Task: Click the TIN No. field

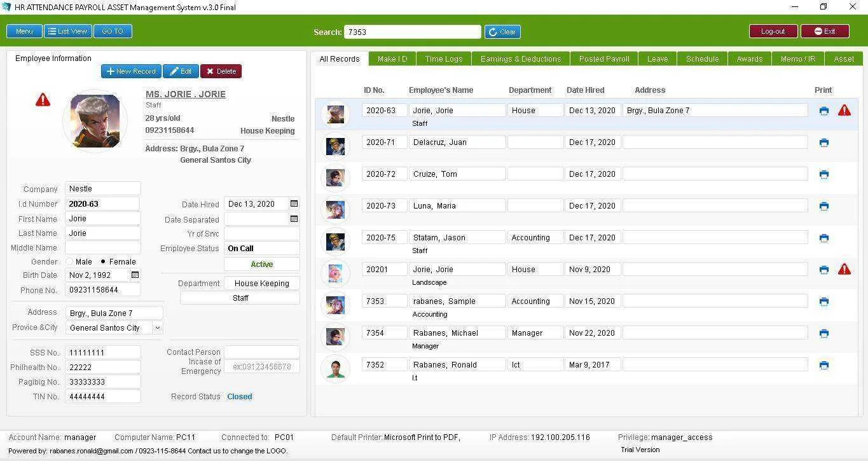Action: (x=102, y=396)
